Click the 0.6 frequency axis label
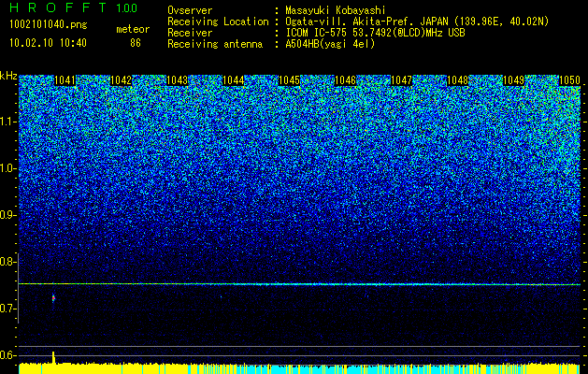Image resolution: width=588 pixels, height=374 pixels. tap(7, 355)
